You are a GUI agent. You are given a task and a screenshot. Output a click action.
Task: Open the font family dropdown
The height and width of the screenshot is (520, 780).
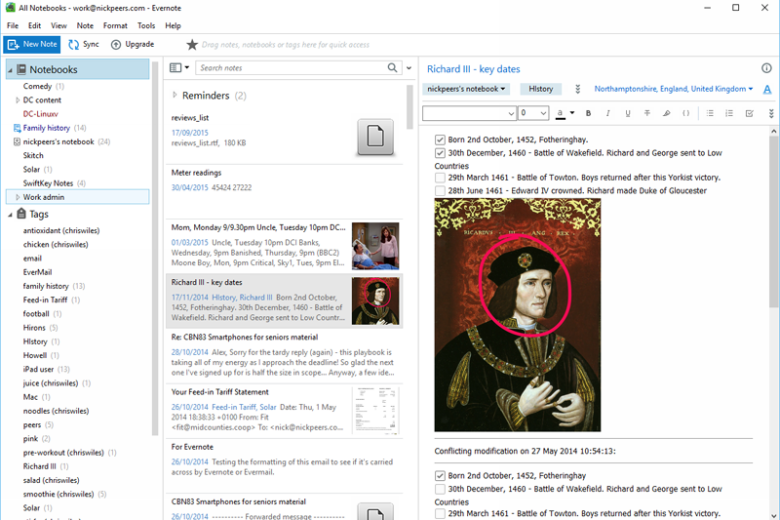coord(469,113)
